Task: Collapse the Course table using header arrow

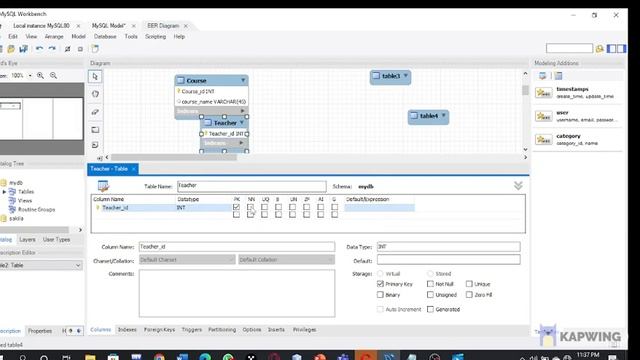Action: pos(243,80)
